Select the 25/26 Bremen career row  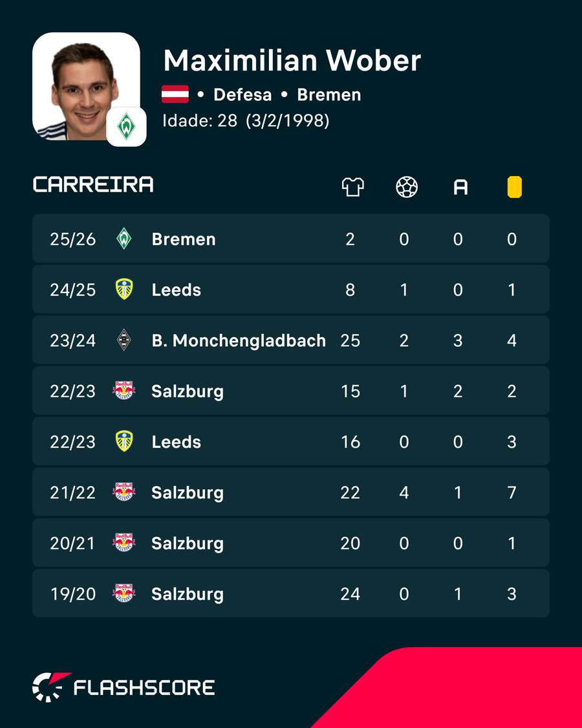[x=290, y=239]
